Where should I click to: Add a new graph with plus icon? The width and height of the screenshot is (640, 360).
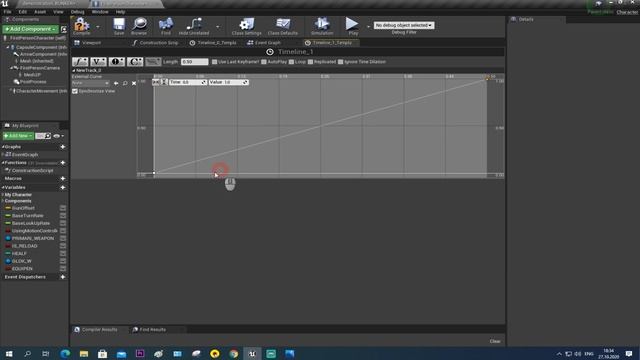coord(63,147)
